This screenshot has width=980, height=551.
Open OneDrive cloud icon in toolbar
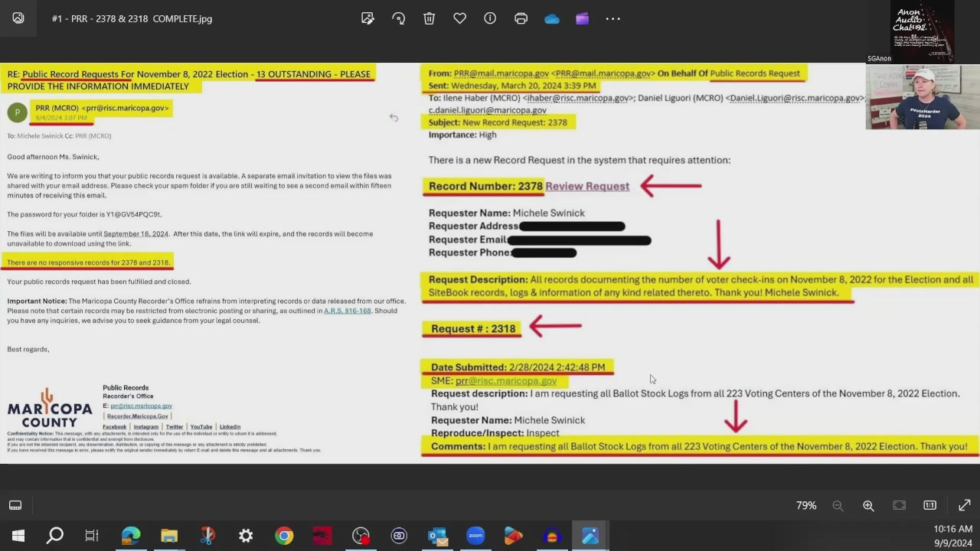pos(552,19)
